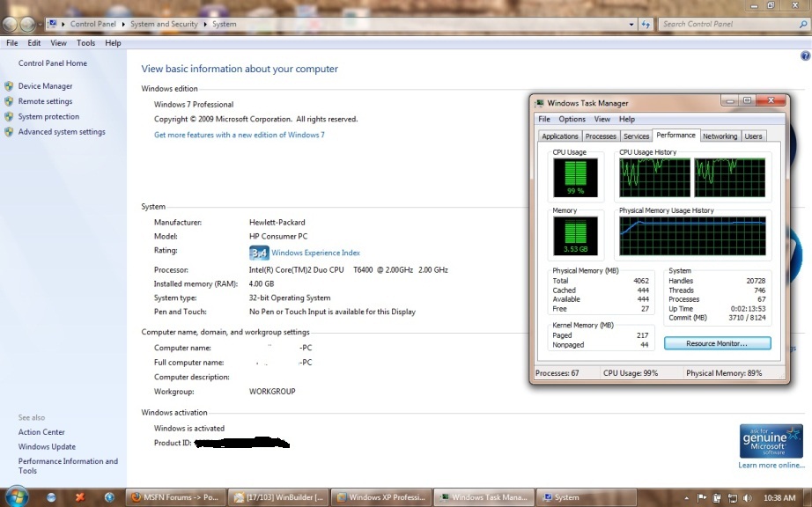Switch to MSFN Forums taskbar button
812x507 pixels.
175,497
